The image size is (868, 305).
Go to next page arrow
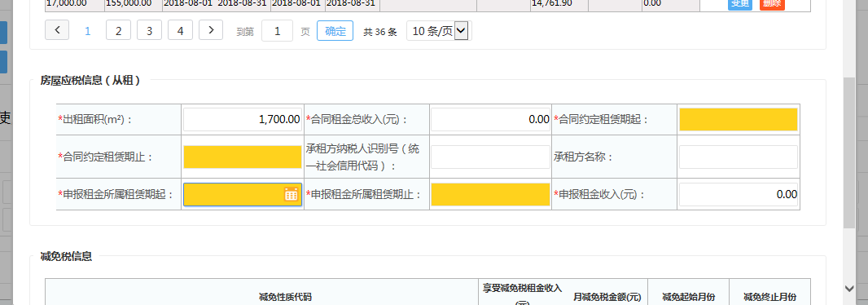[x=210, y=30]
